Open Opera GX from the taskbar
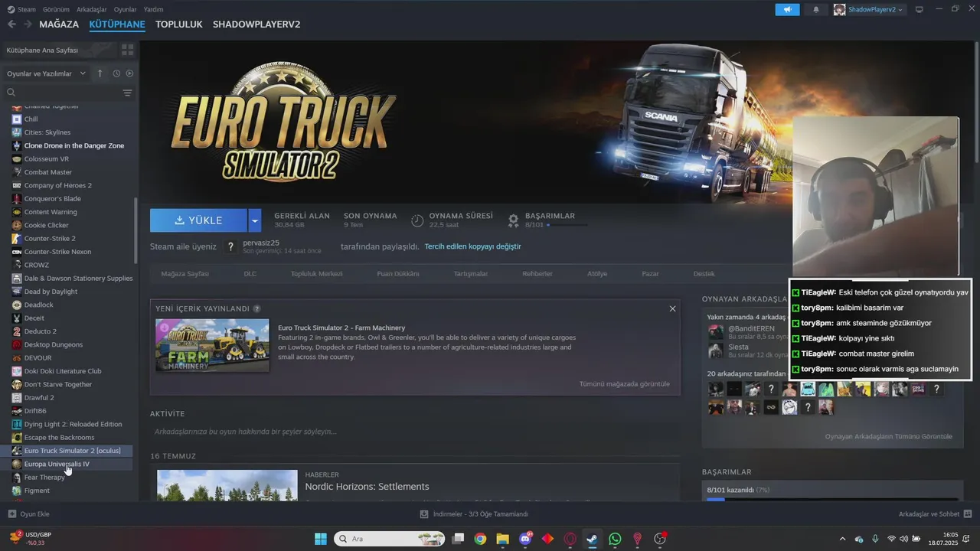 (570, 539)
